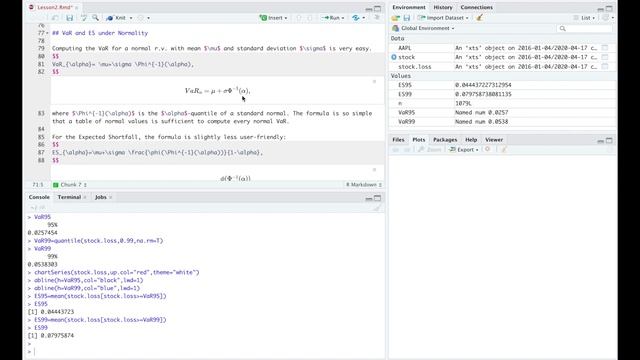Click the spell check icon in editor toolbar

pyautogui.click(x=84, y=18)
